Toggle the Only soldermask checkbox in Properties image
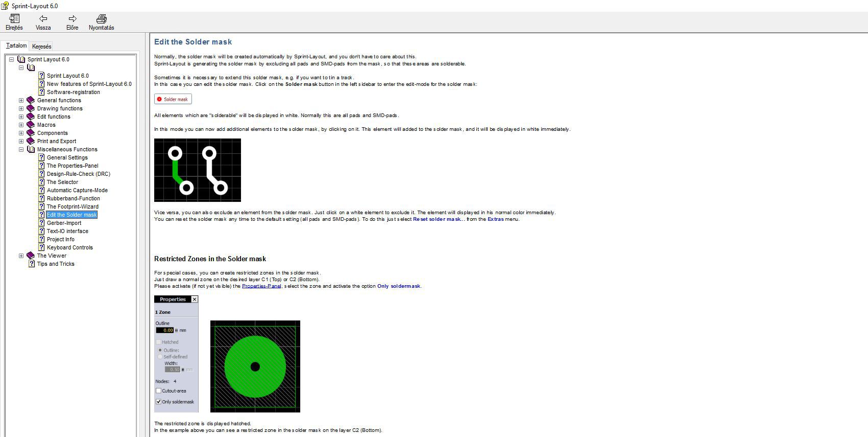The height and width of the screenshot is (437, 868). [x=158, y=402]
